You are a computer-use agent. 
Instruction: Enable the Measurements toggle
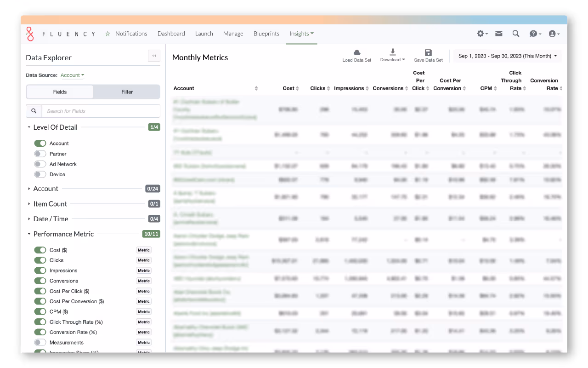[x=40, y=342]
